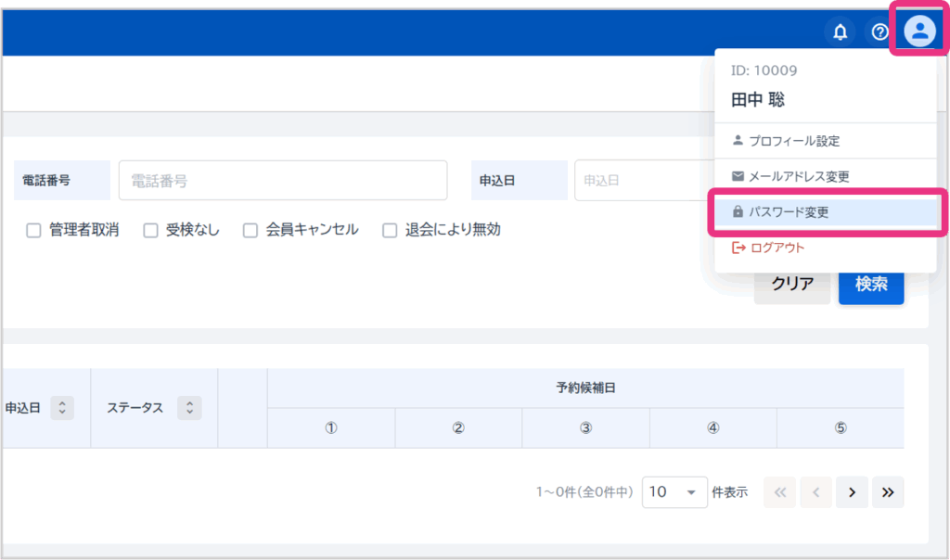
Task: Go to the previous results page
Action: point(815,492)
